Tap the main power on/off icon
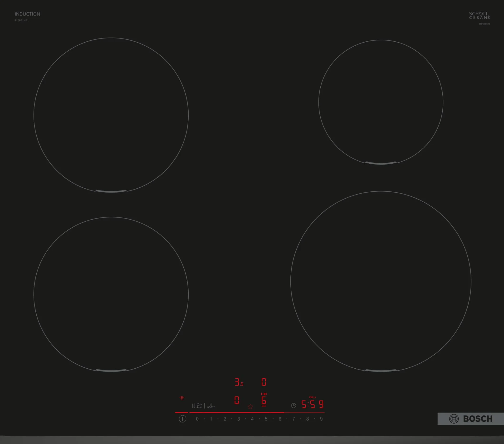The height and width of the screenshot is (444, 504). 182,419
